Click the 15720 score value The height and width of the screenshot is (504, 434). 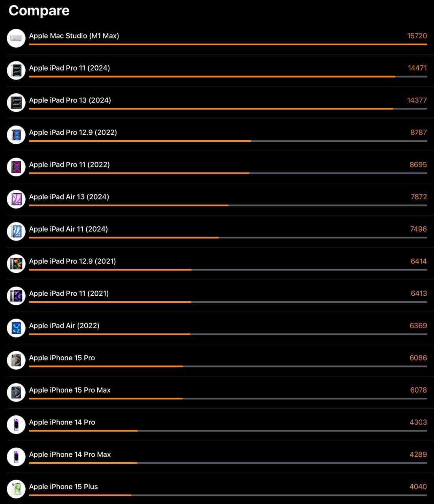point(417,36)
